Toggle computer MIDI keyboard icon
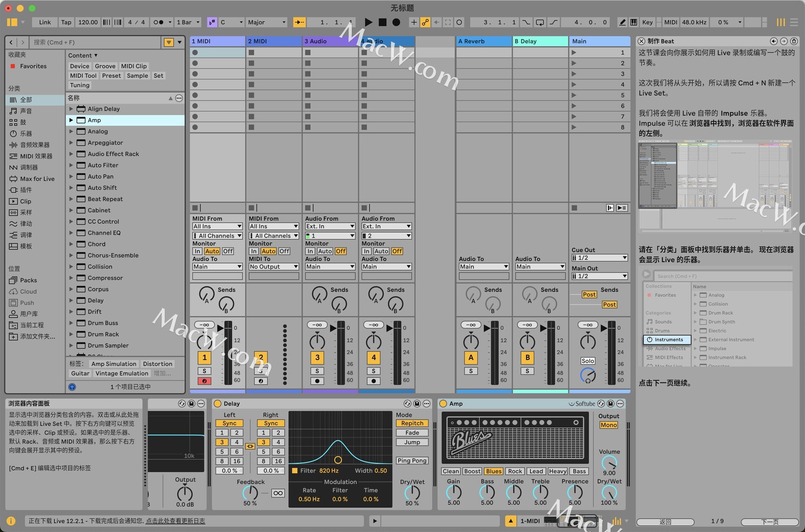Image resolution: width=805 pixels, height=532 pixels. 634,22
